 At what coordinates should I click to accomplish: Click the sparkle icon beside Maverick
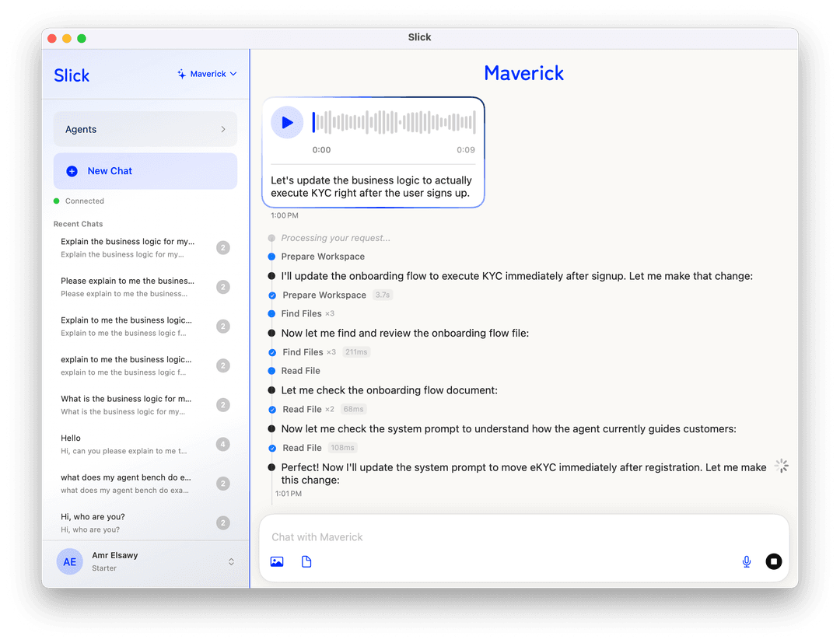[181, 74]
